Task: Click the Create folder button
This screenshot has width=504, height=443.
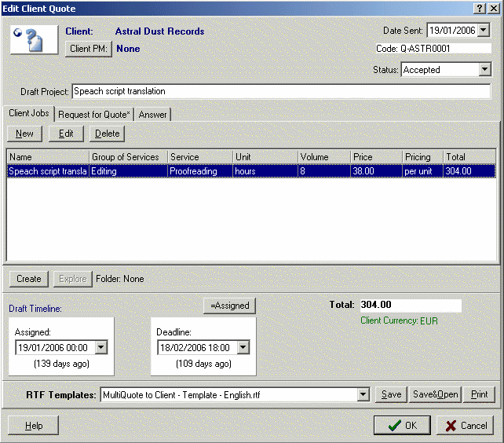Action: pyautogui.click(x=29, y=279)
